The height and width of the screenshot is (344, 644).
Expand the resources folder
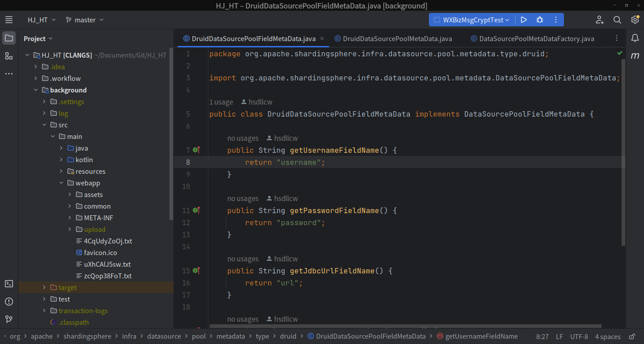(61, 172)
